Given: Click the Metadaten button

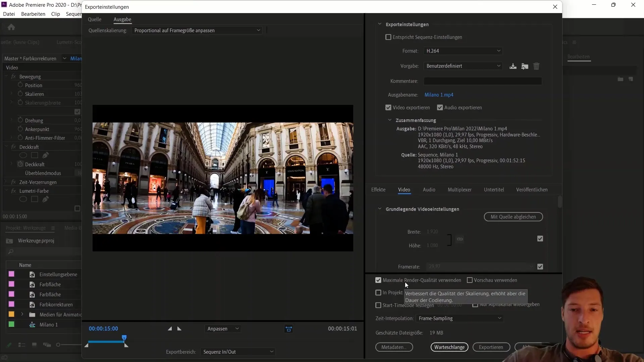Looking at the screenshot, I should coord(394,347).
